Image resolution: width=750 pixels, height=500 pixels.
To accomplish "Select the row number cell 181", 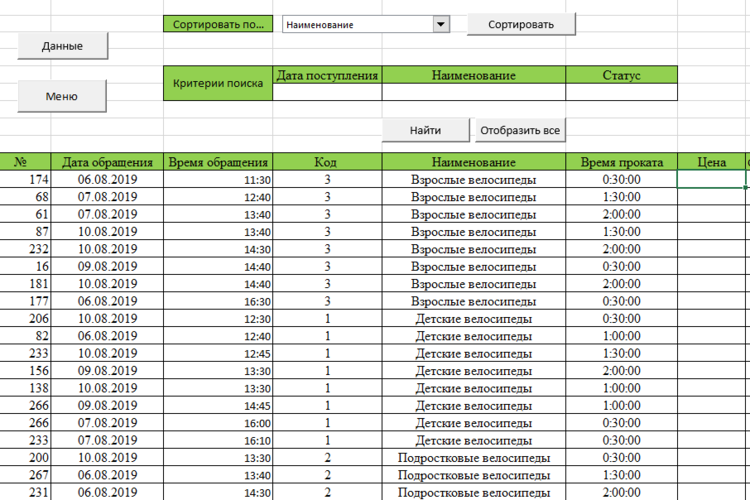I will [x=25, y=284].
